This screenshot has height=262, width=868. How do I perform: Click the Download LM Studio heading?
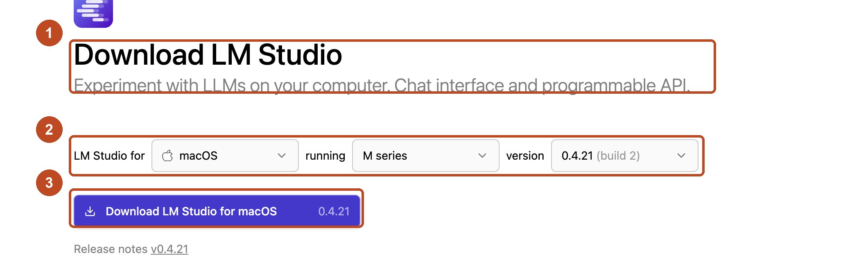tap(208, 55)
